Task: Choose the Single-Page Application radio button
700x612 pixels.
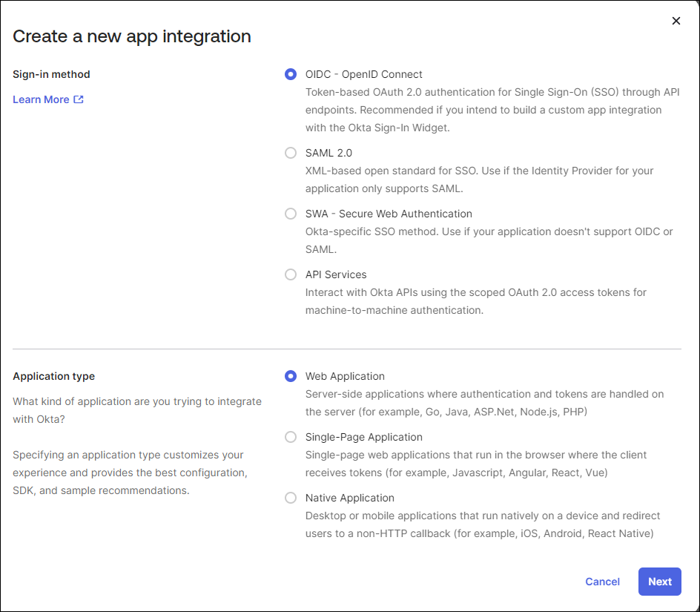Action: (291, 437)
